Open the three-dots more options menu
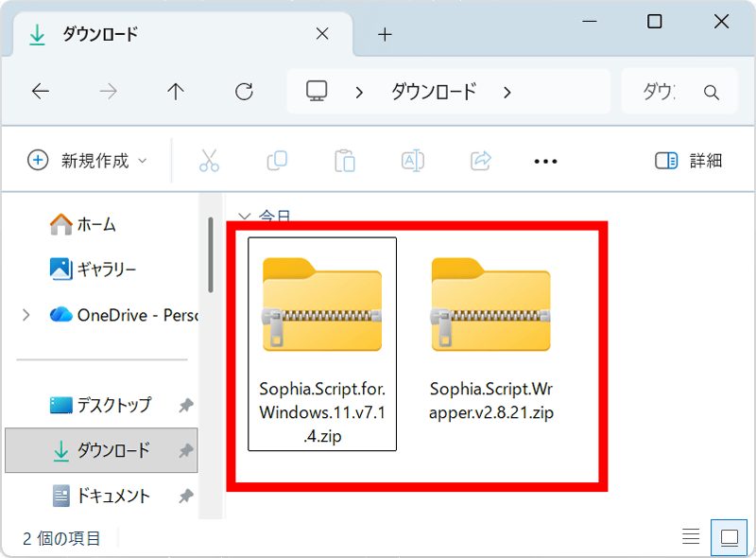The image size is (756, 558). pos(545,162)
